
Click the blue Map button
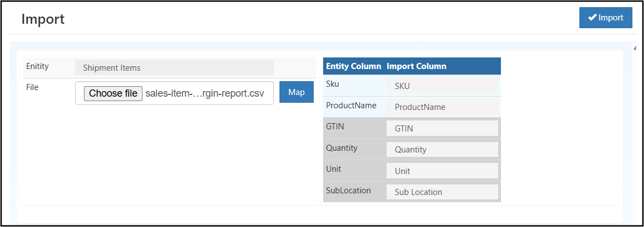[x=296, y=92]
